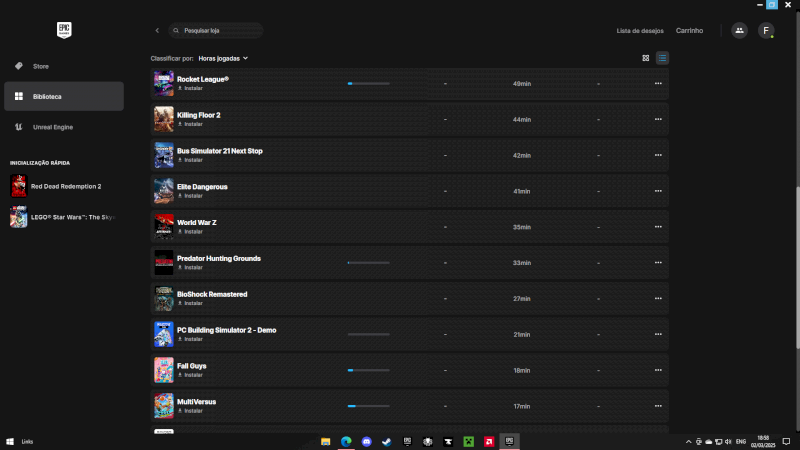Viewport: 800px width, 450px height.
Task: Go back using the left chevron
Action: (157, 31)
